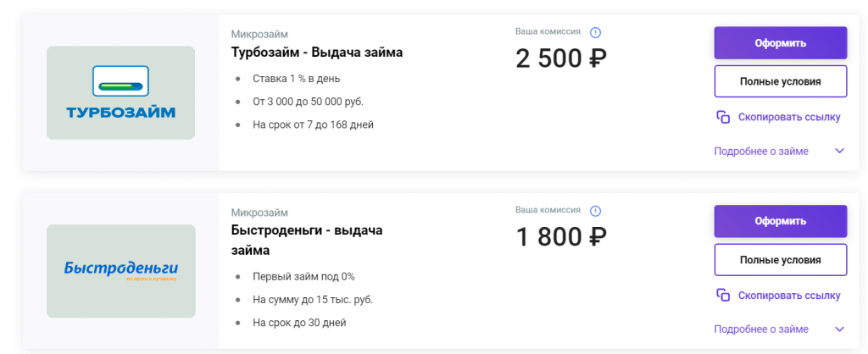Click the Турбозайм logo thumbnail
This screenshot has width=868, height=354.
coord(120,93)
